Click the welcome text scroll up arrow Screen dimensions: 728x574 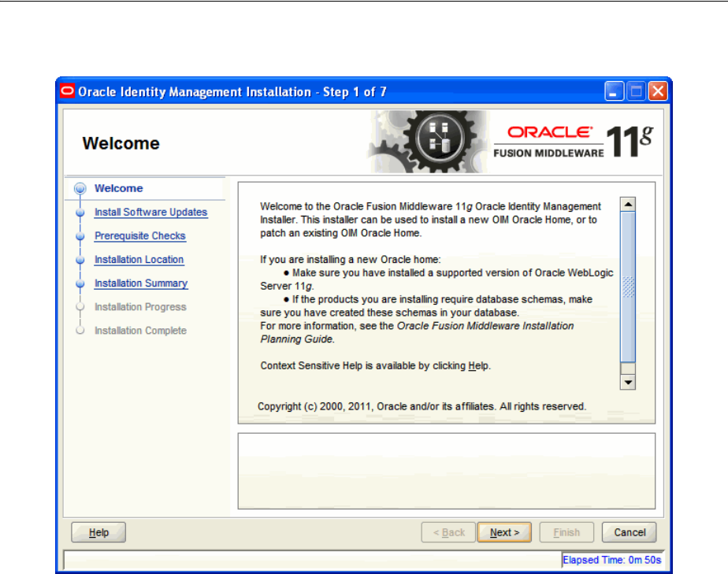pos(628,204)
